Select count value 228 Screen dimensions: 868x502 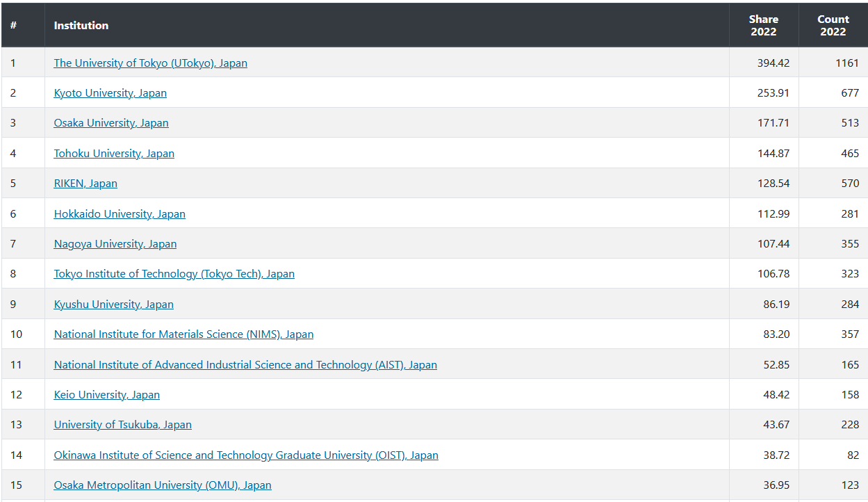(850, 425)
